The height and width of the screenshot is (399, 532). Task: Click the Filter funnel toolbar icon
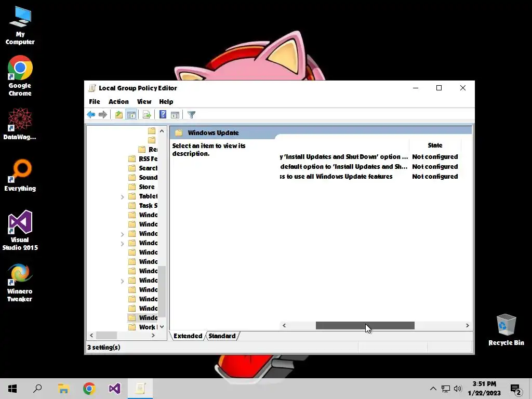(191, 115)
